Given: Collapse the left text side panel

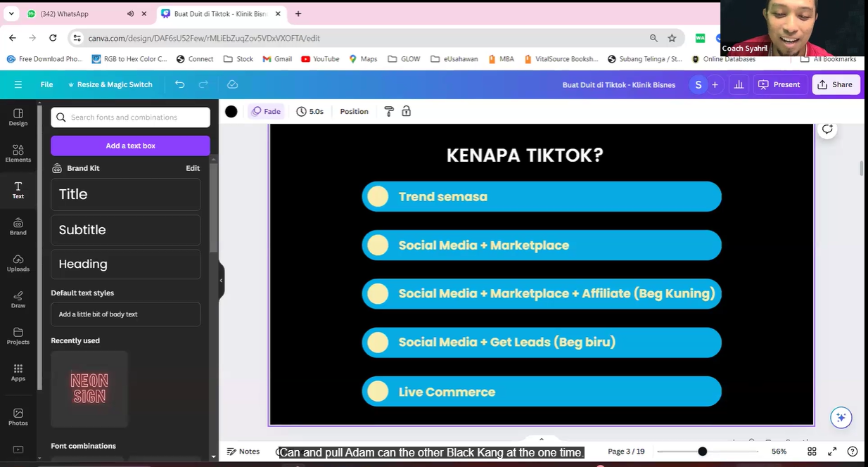Looking at the screenshot, I should click(x=221, y=281).
